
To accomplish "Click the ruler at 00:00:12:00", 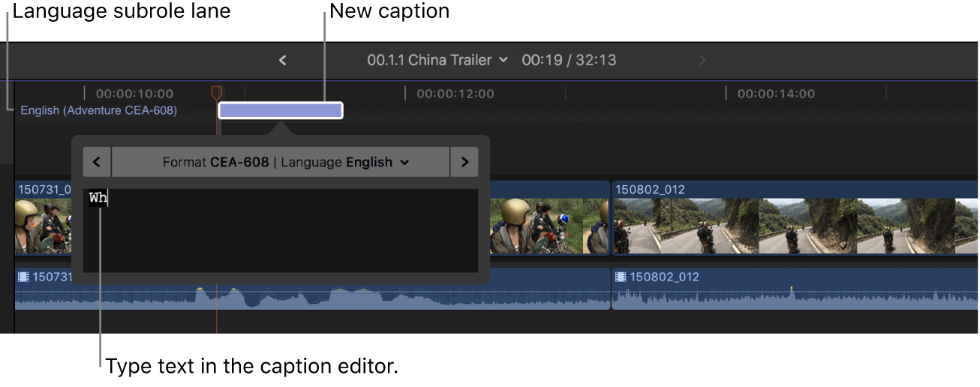I will (x=455, y=94).
